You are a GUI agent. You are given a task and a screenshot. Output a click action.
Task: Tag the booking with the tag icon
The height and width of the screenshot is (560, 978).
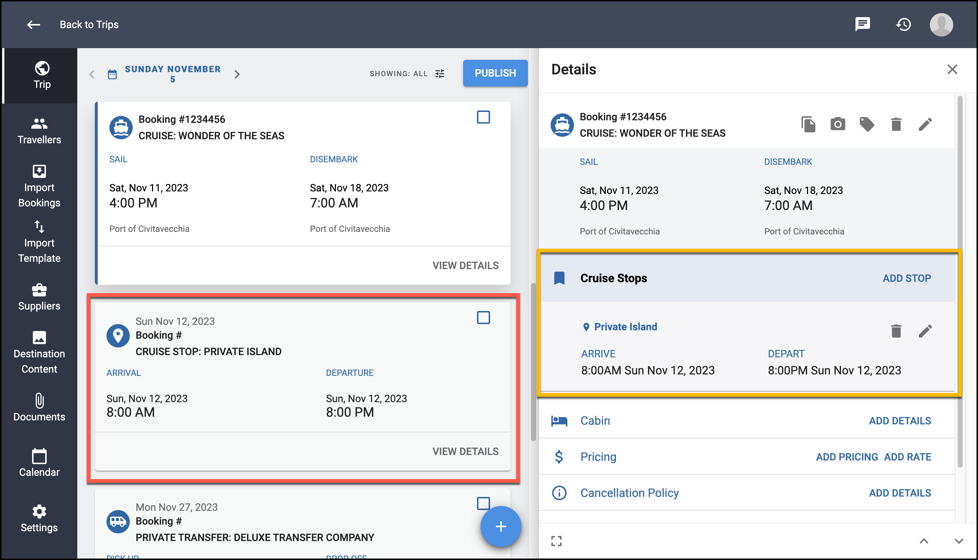coord(867,124)
